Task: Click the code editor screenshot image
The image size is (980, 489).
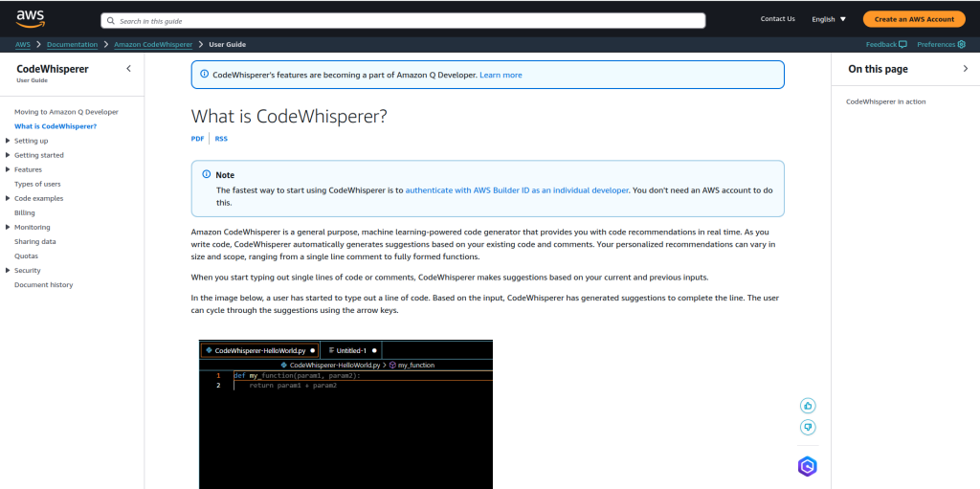Action: [x=345, y=413]
